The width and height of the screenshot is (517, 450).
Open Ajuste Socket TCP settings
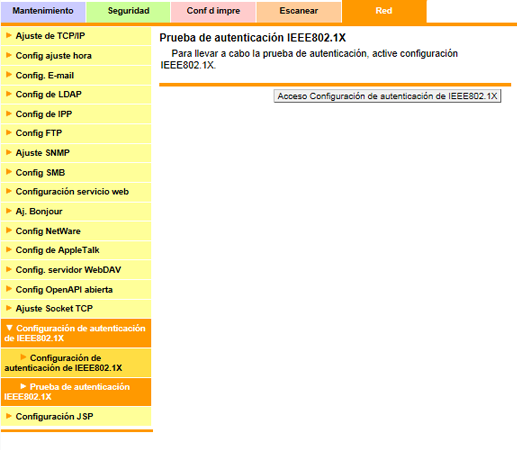coord(76,308)
